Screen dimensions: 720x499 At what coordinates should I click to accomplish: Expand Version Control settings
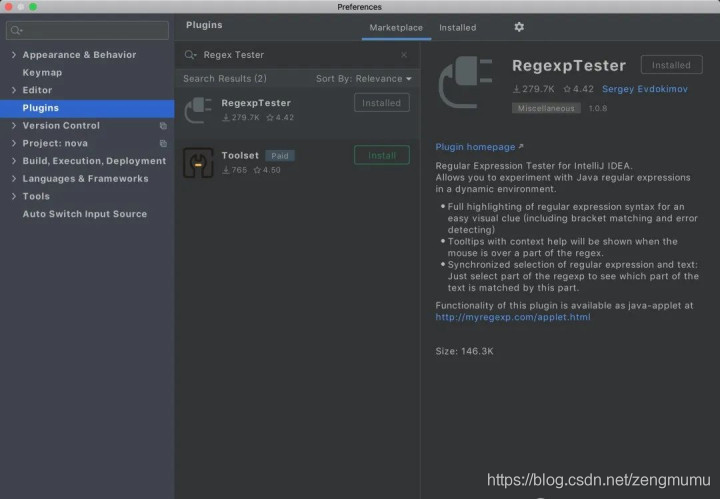tap(14, 125)
